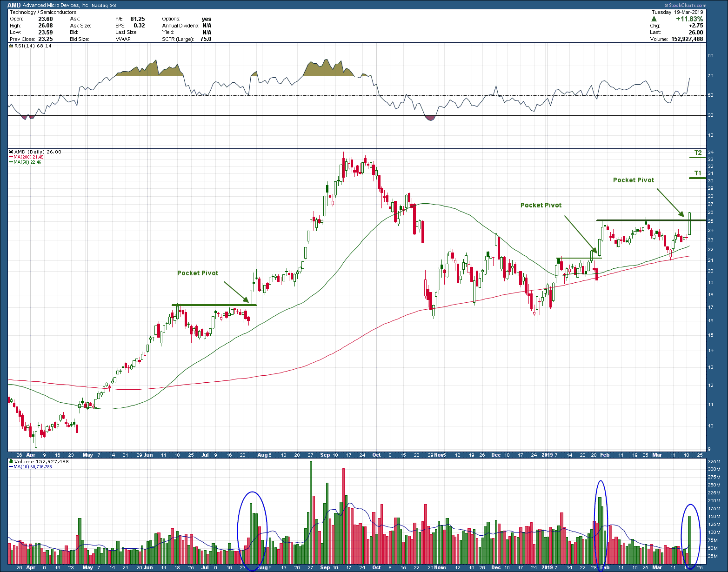Click the SCTR (Large) value 75.0

click(206, 39)
